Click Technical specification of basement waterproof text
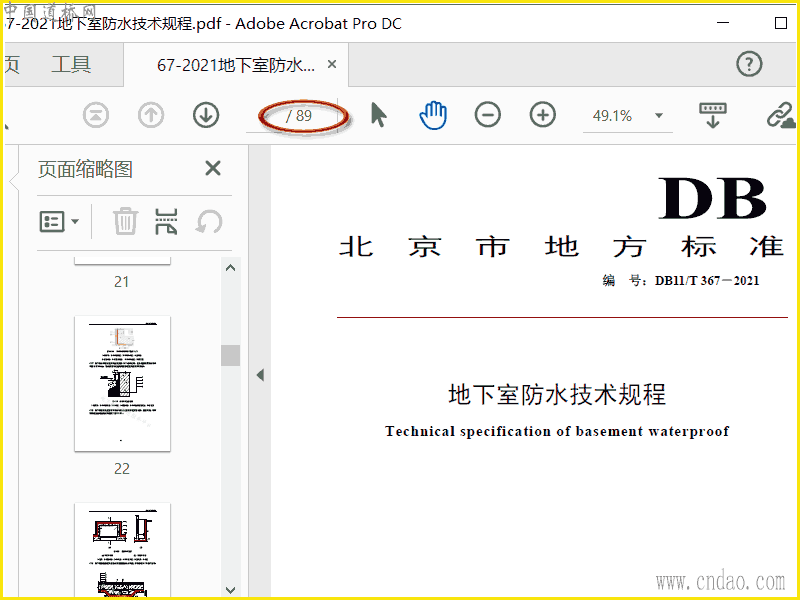The width and height of the screenshot is (800, 600). tap(557, 431)
